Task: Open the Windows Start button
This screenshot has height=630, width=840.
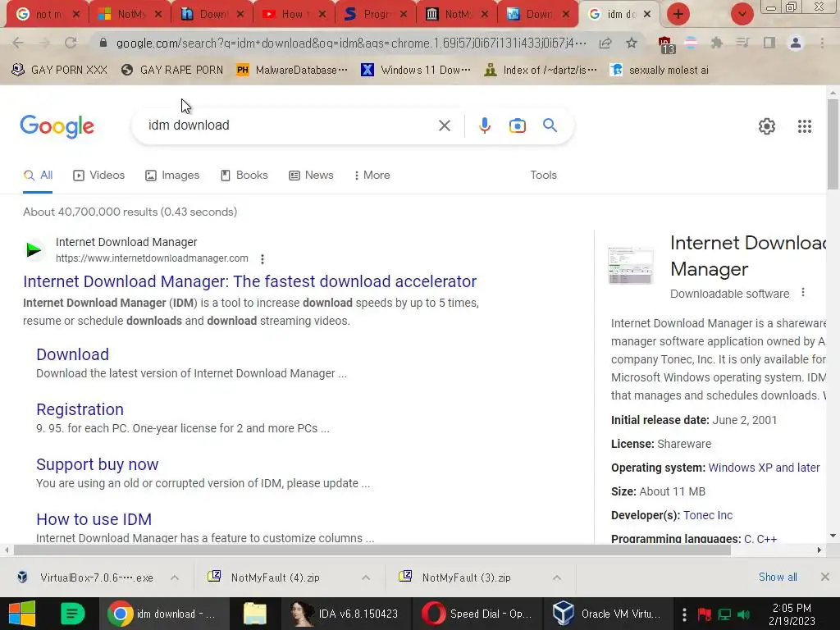Action: click(22, 614)
